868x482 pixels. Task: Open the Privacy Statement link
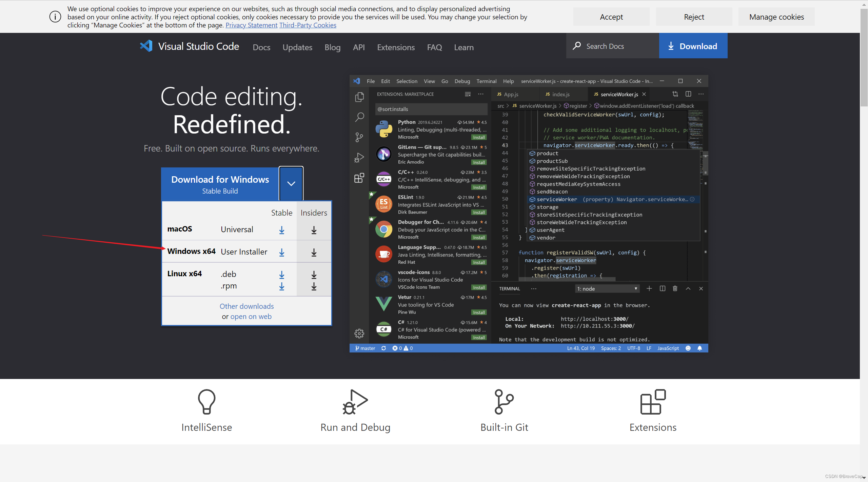pyautogui.click(x=251, y=25)
